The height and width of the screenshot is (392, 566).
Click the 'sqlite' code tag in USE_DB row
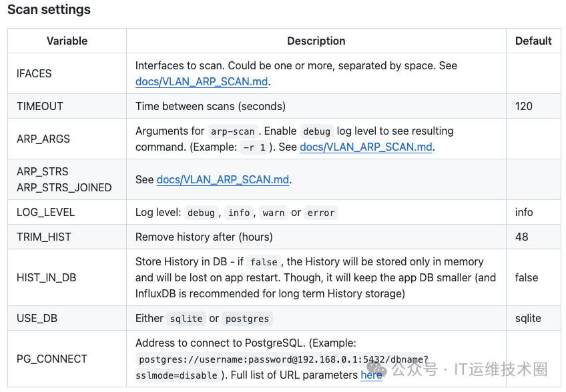tap(186, 319)
